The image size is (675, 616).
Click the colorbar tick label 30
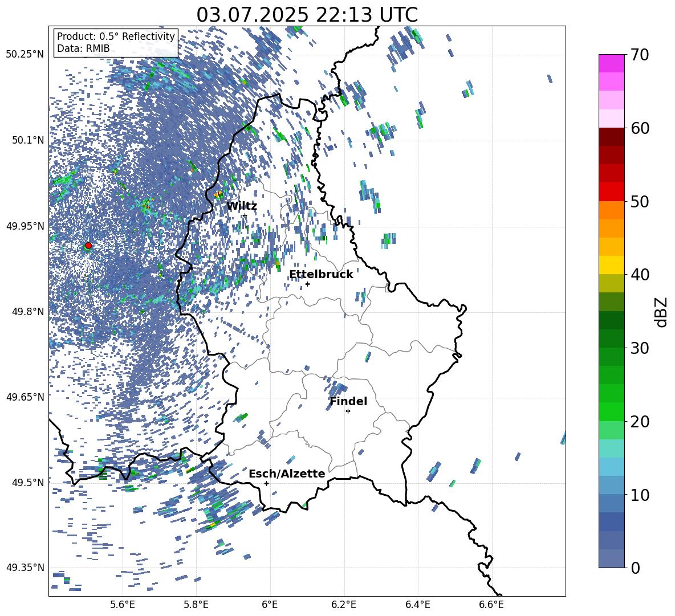(640, 348)
